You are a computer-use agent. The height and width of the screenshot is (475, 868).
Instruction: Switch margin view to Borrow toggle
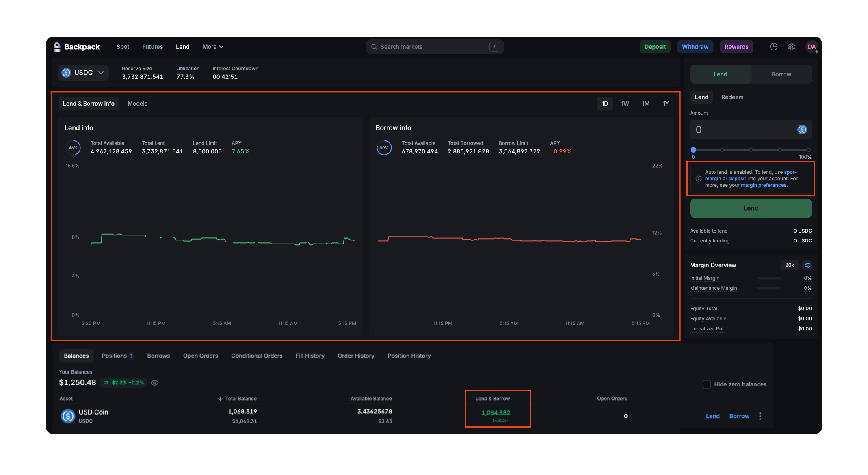pos(781,74)
